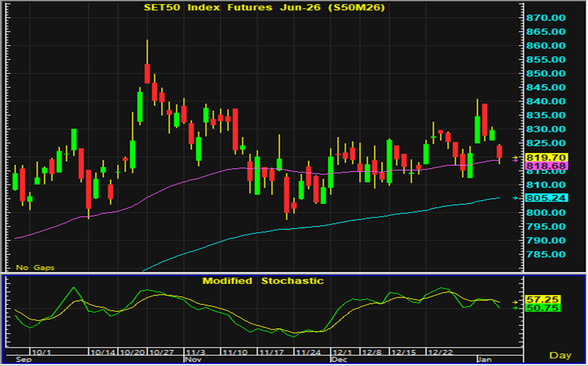Click the Day timeframe label
The height and width of the screenshot is (366, 588).
[x=560, y=355]
